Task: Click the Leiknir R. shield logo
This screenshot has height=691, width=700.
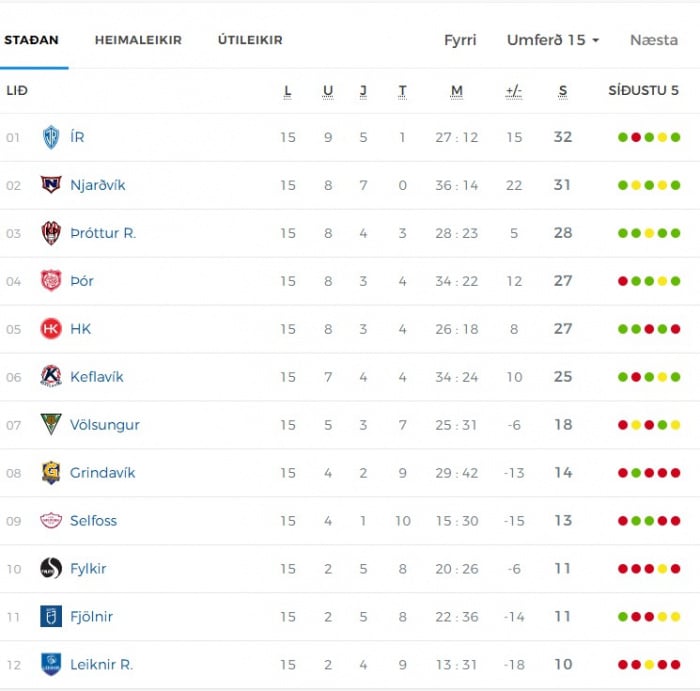Action: [x=51, y=665]
